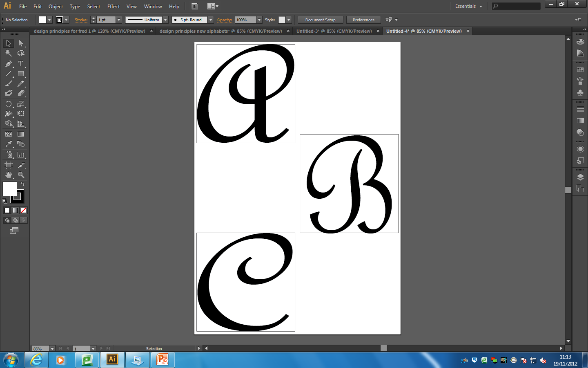Open the 5 pt. Round brush dropdown
This screenshot has height=368, width=588.
210,20
